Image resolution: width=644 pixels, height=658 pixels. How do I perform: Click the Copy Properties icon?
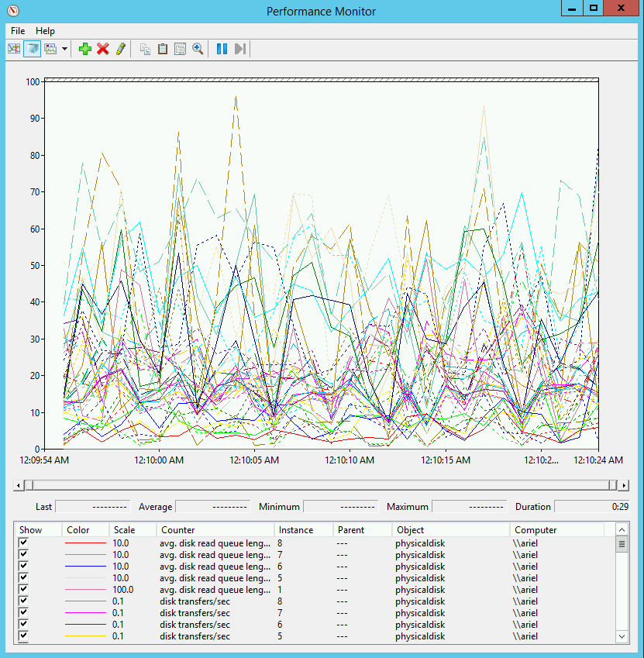145,49
